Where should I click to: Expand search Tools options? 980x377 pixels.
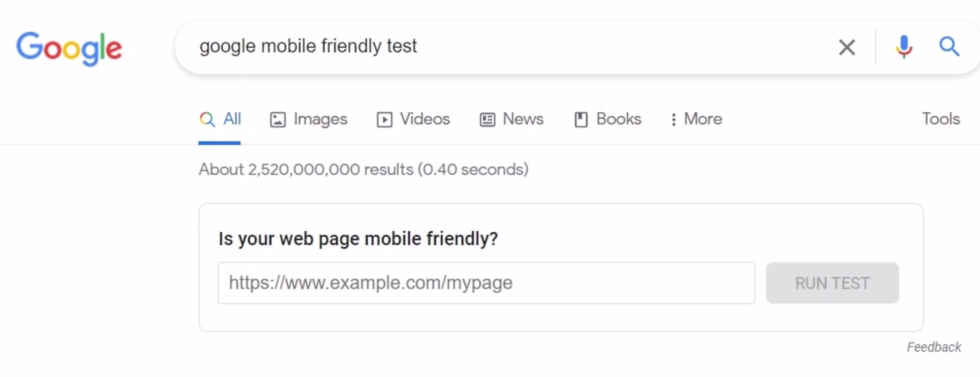[940, 119]
